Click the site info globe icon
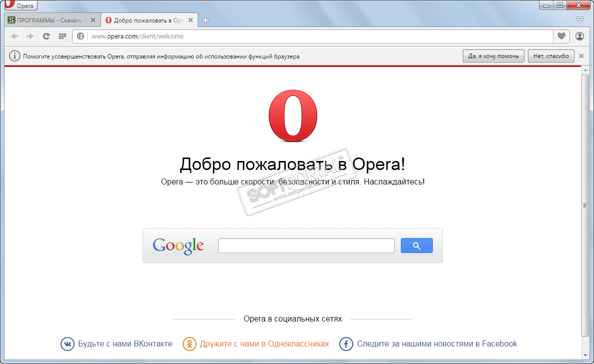This screenshot has height=364, width=594. pos(80,36)
